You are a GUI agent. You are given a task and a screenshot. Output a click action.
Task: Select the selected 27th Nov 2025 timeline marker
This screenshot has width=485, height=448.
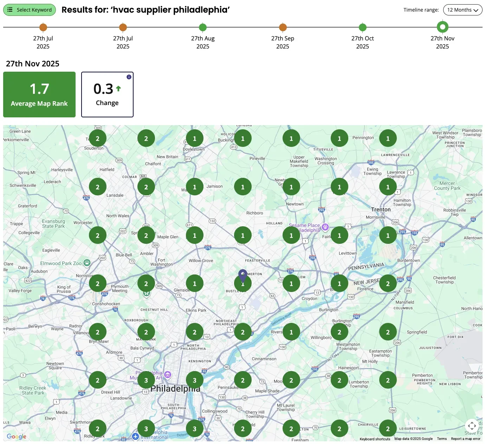(442, 27)
